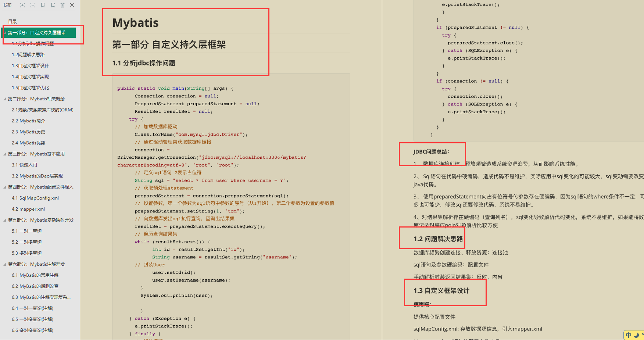Click text sql语句及参数硬编码: 配置文件
The height and width of the screenshot is (340, 644).
point(451,265)
